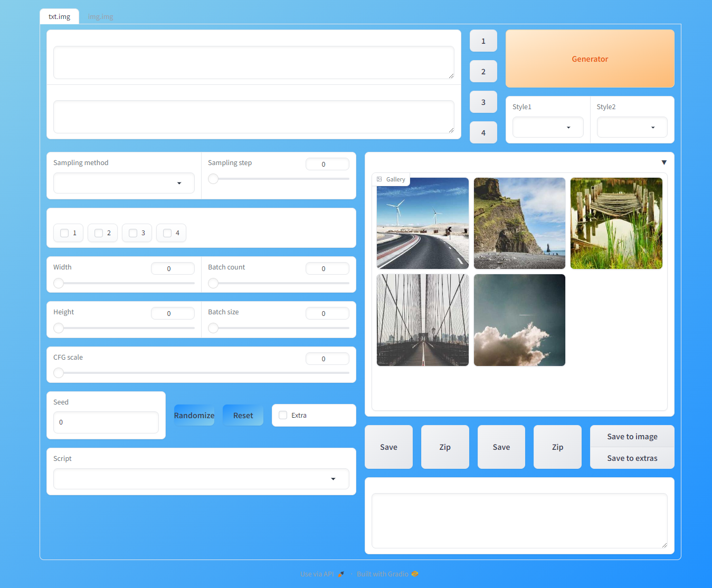Toggle checkbox number 3
Image resolution: width=712 pixels, height=588 pixels.
(134, 233)
